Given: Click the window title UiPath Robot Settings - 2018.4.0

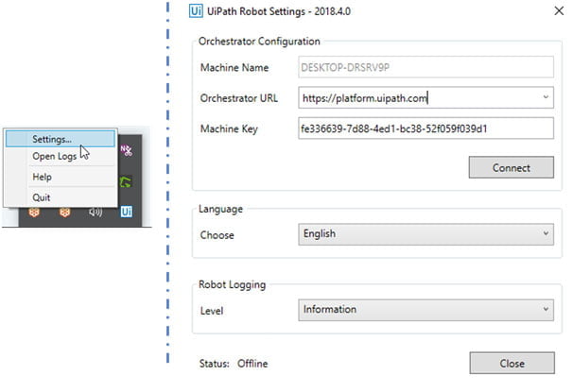Looking at the screenshot, I should pos(279,11).
